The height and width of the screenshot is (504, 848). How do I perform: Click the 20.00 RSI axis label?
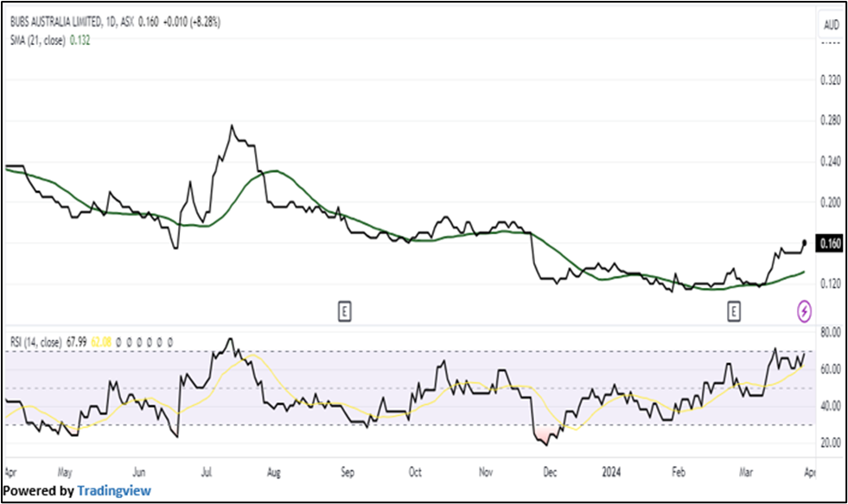831,443
